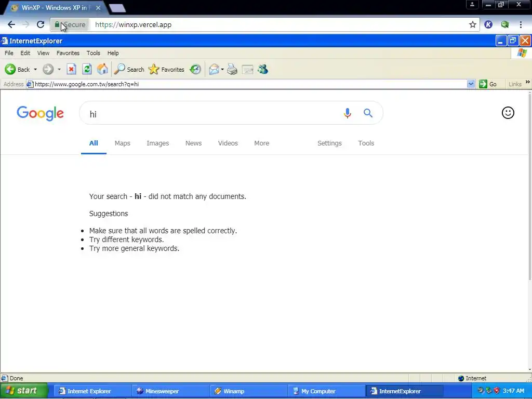Open the View menu

(43, 53)
